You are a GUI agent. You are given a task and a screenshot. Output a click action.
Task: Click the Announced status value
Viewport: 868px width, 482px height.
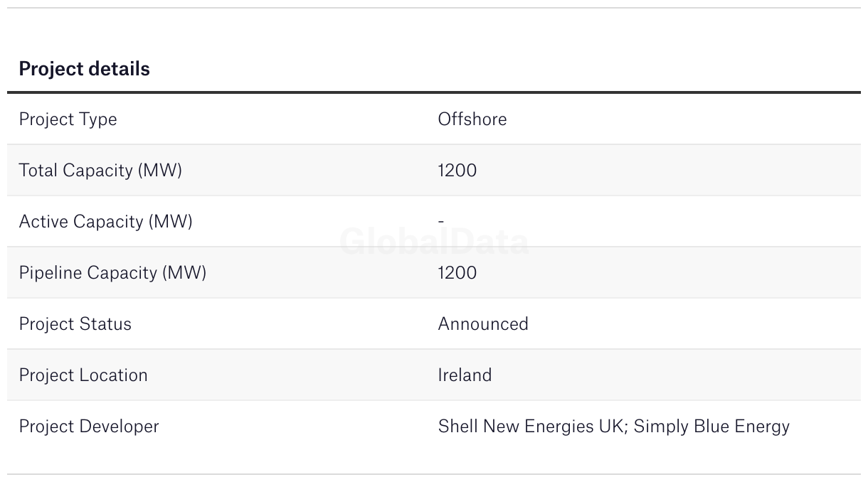pos(483,324)
